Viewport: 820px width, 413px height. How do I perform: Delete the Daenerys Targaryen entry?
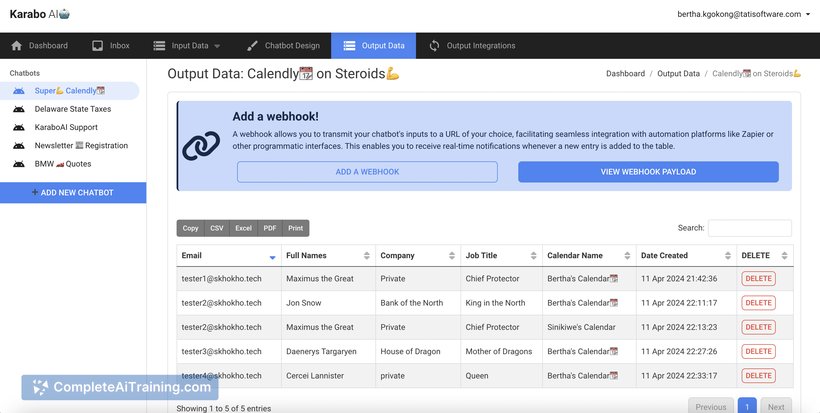[x=758, y=351]
